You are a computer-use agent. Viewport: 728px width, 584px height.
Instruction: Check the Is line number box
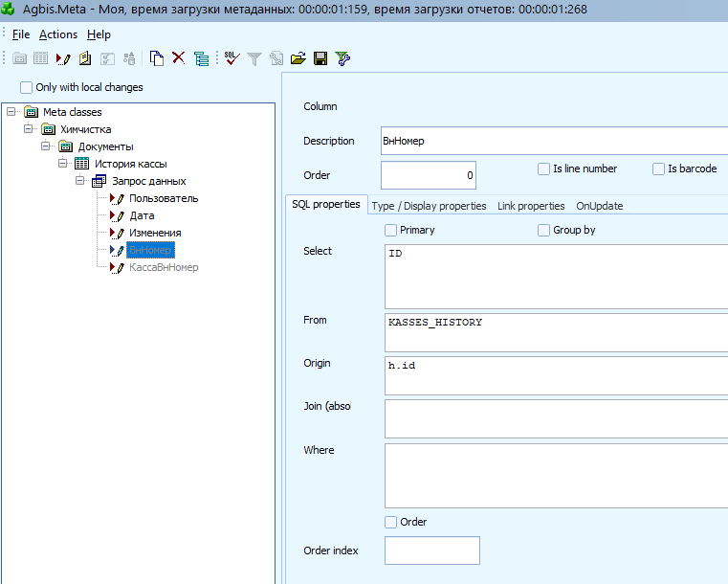(543, 168)
